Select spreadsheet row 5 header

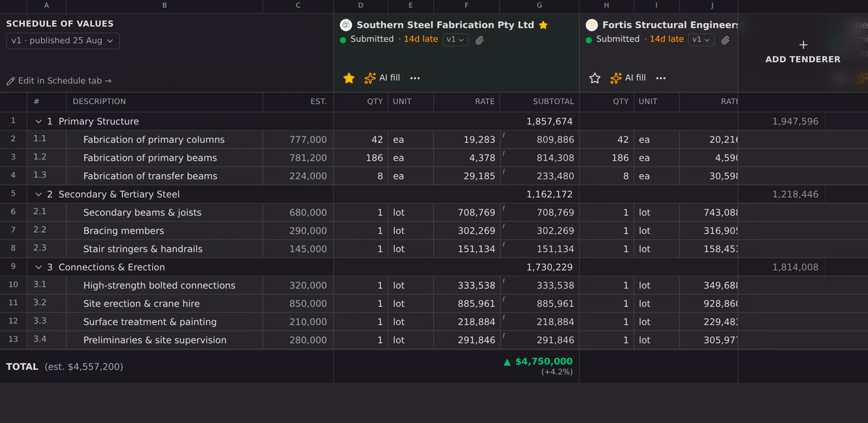[13, 194]
